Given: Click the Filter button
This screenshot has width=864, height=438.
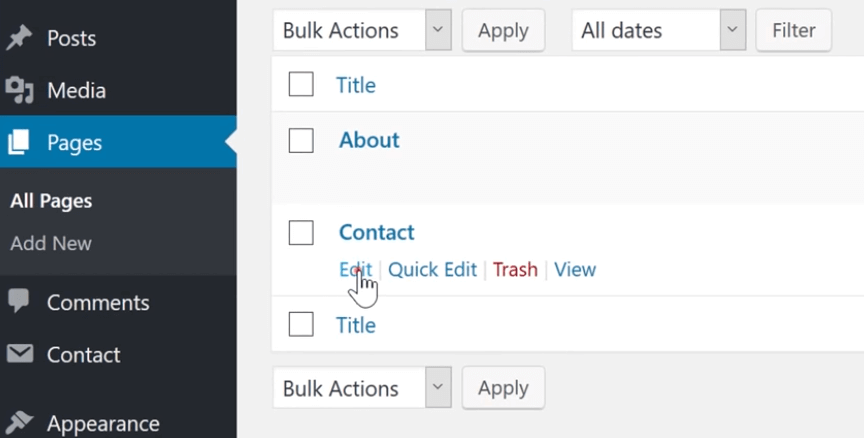Looking at the screenshot, I should click(793, 30).
